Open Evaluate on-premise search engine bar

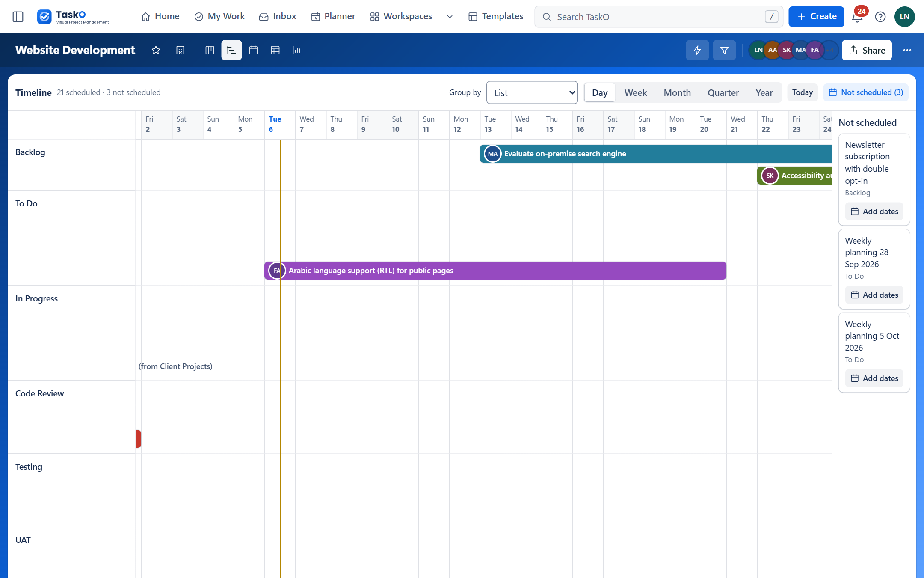point(656,154)
